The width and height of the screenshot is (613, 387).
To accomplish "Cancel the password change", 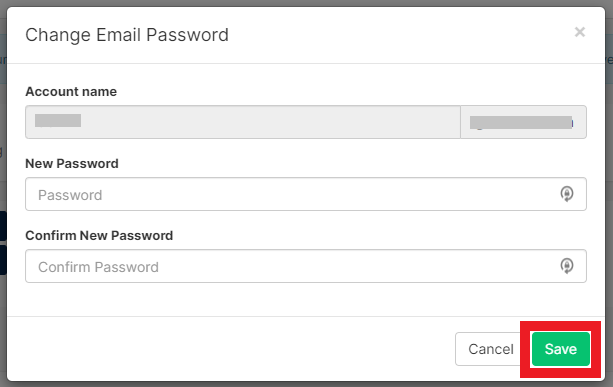I will 491,349.
